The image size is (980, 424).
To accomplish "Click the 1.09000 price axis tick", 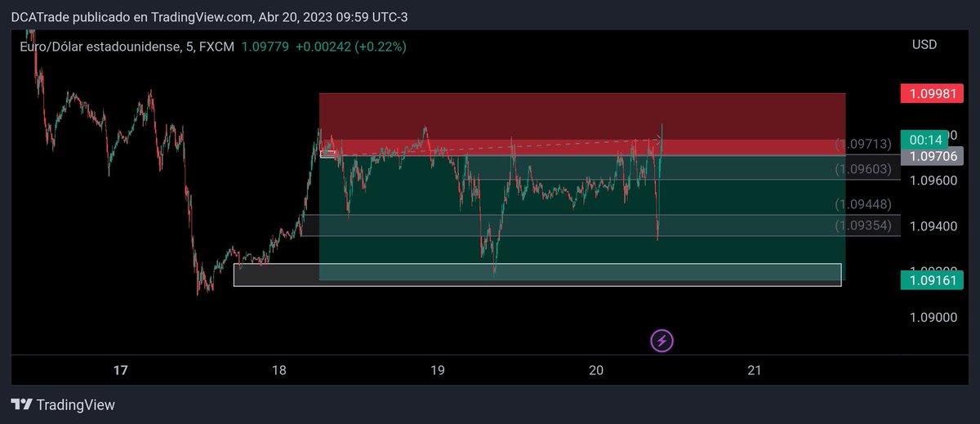I will [934, 317].
